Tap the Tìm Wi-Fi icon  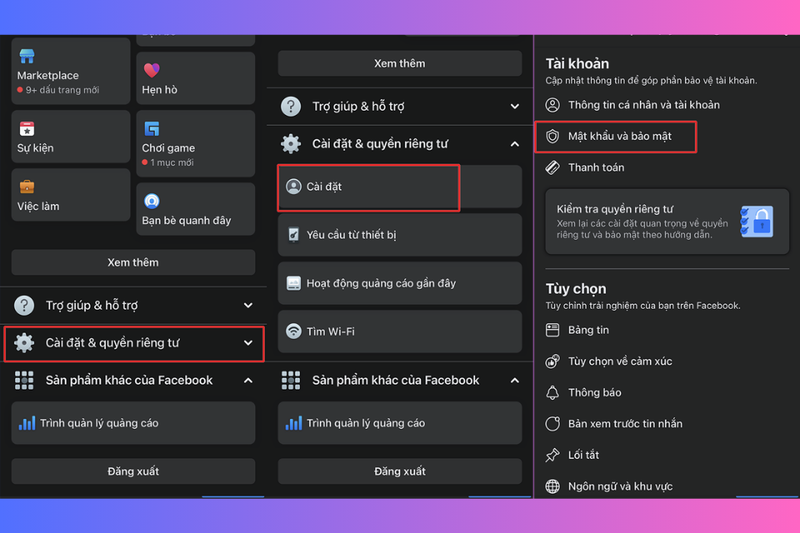click(293, 331)
